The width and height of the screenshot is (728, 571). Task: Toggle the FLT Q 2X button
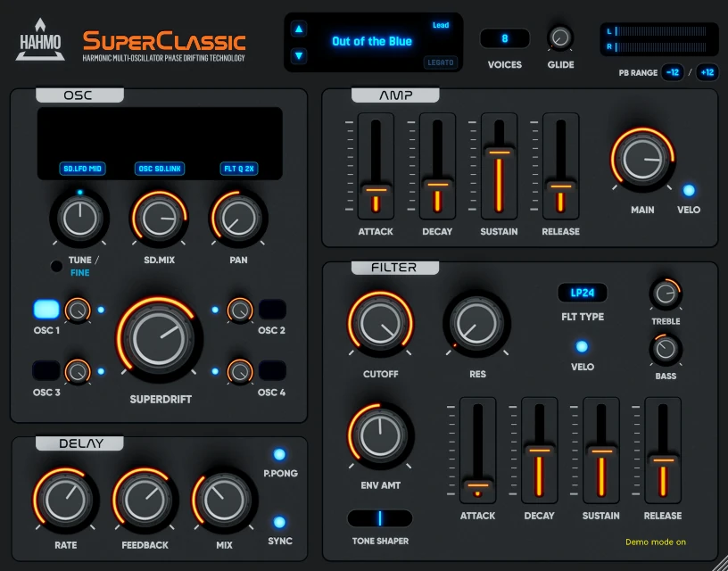pyautogui.click(x=239, y=169)
